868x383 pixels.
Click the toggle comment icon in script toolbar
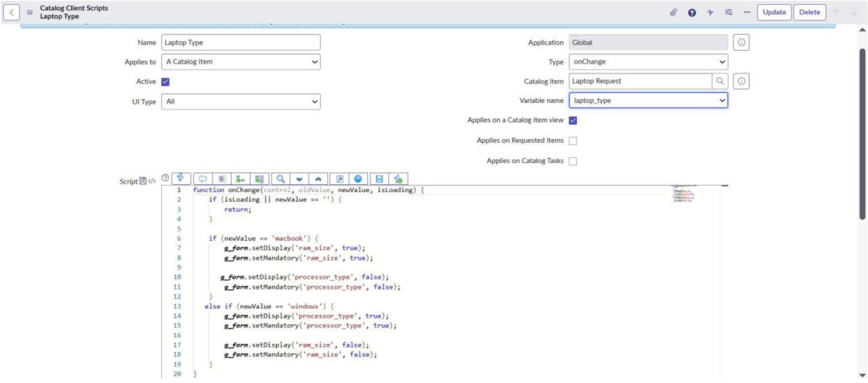coord(202,179)
